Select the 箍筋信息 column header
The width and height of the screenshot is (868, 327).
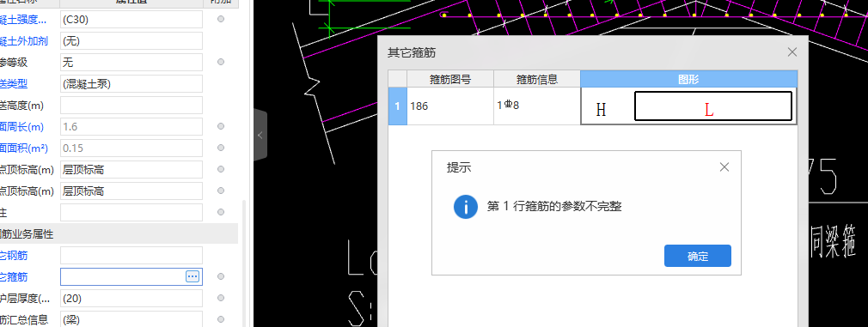click(537, 79)
